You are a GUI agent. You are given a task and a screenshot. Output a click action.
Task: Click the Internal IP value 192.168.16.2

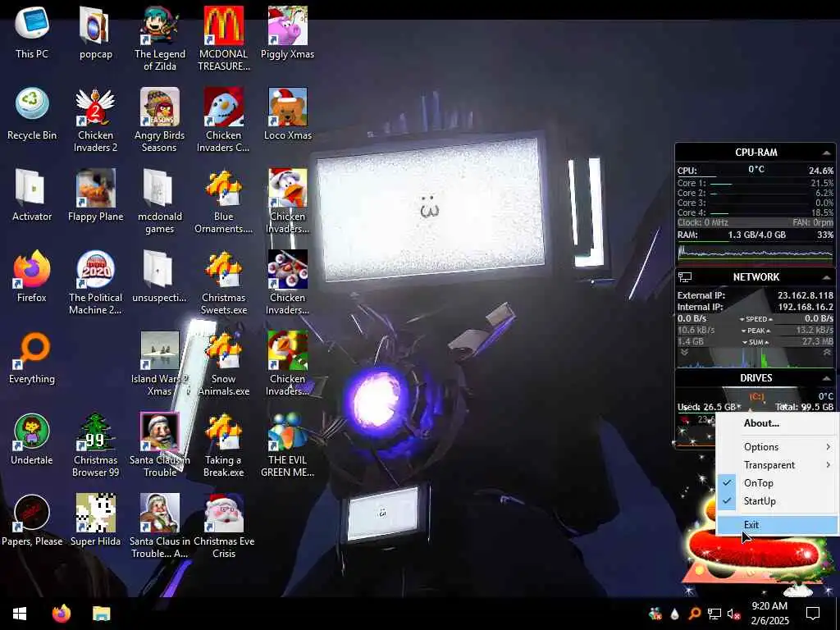tap(806, 307)
